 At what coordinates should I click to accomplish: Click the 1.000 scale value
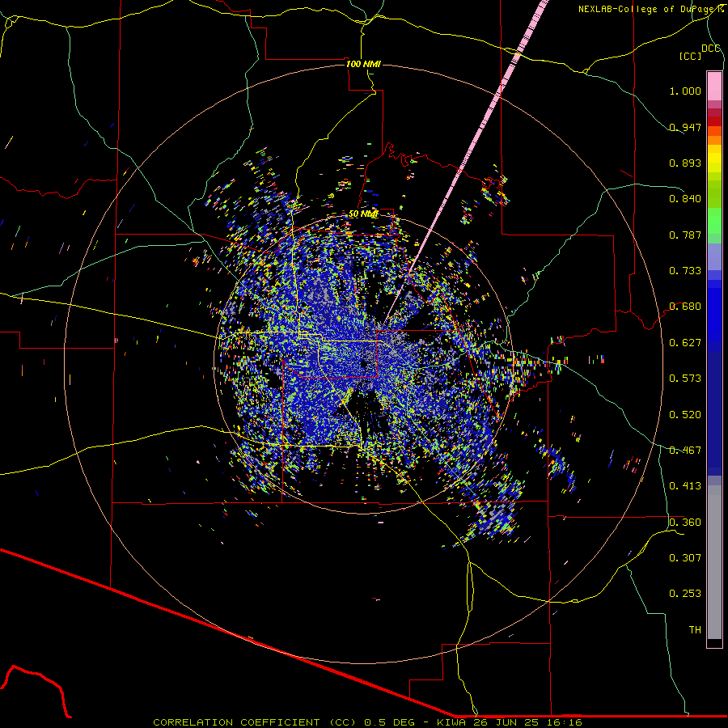685,91
